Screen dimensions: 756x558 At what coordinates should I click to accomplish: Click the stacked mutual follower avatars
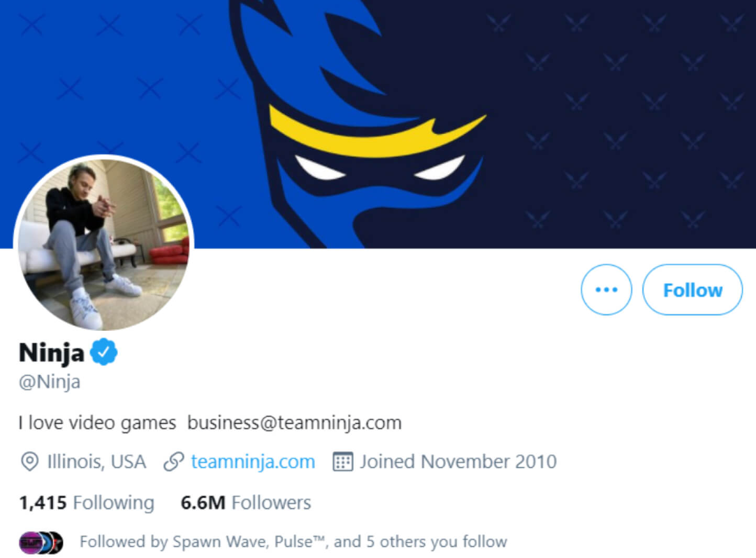click(x=41, y=542)
